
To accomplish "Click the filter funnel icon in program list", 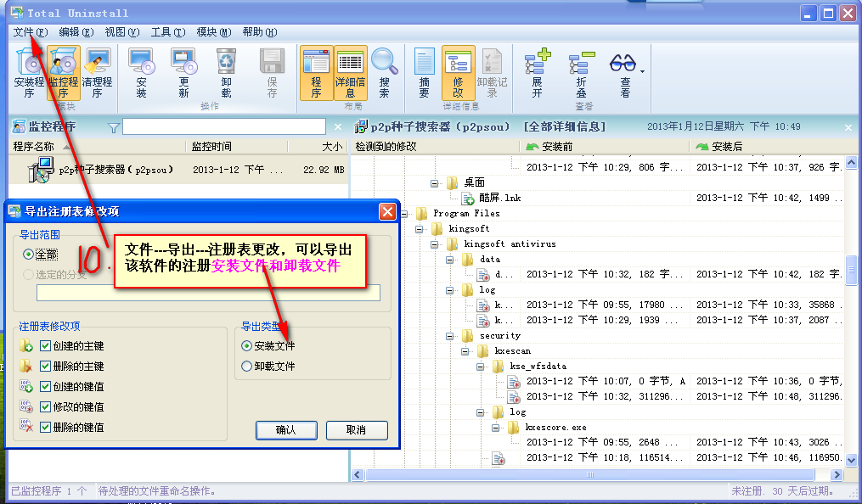I will tap(113, 128).
